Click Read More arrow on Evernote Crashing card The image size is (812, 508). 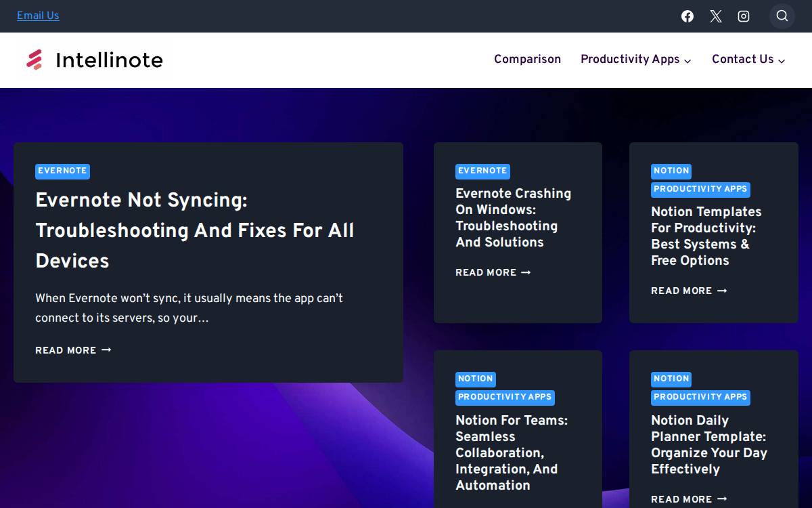(x=526, y=272)
